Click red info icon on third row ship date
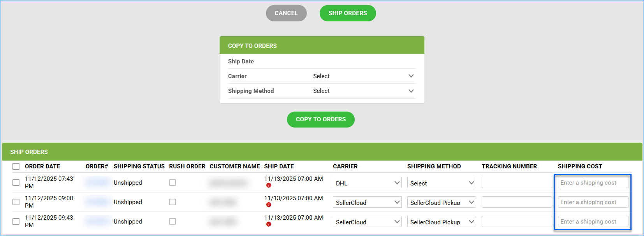Screen dimensions: 644x236 [269, 224]
